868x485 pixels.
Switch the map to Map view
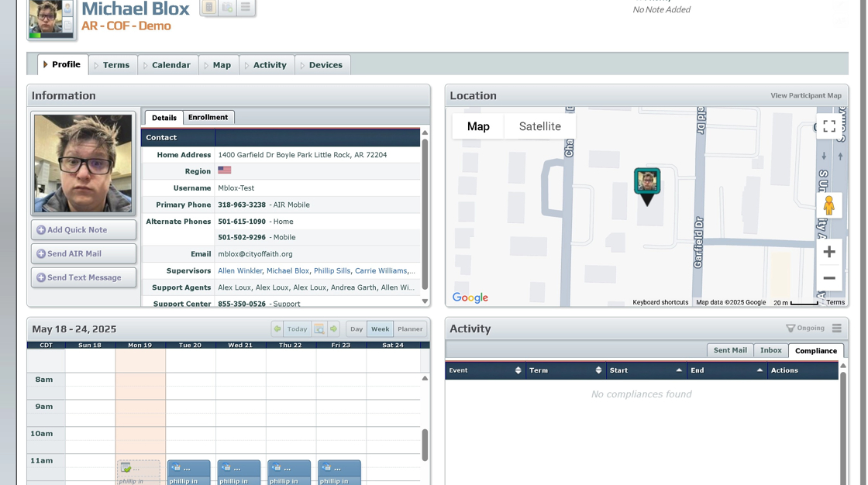[x=478, y=126]
